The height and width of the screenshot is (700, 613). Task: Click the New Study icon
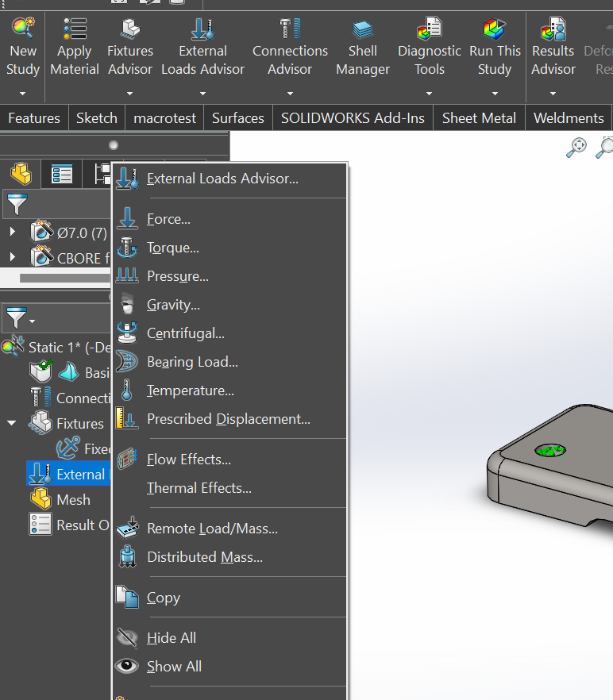click(x=23, y=29)
